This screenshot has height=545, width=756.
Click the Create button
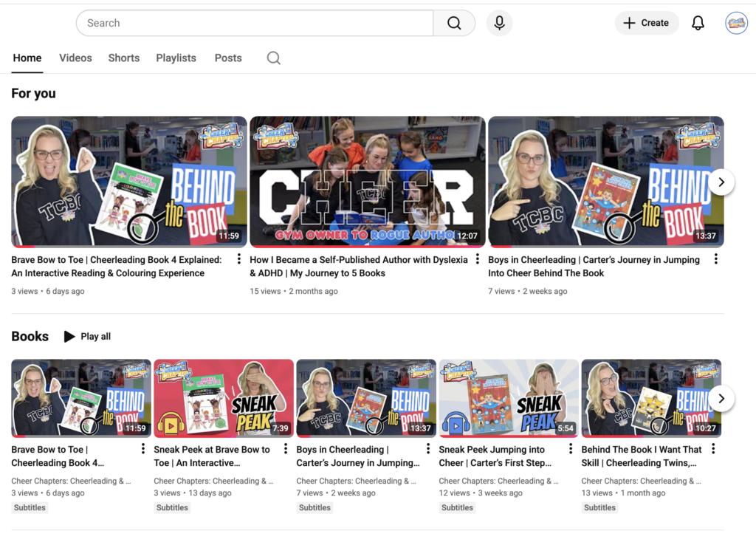pyautogui.click(x=646, y=23)
